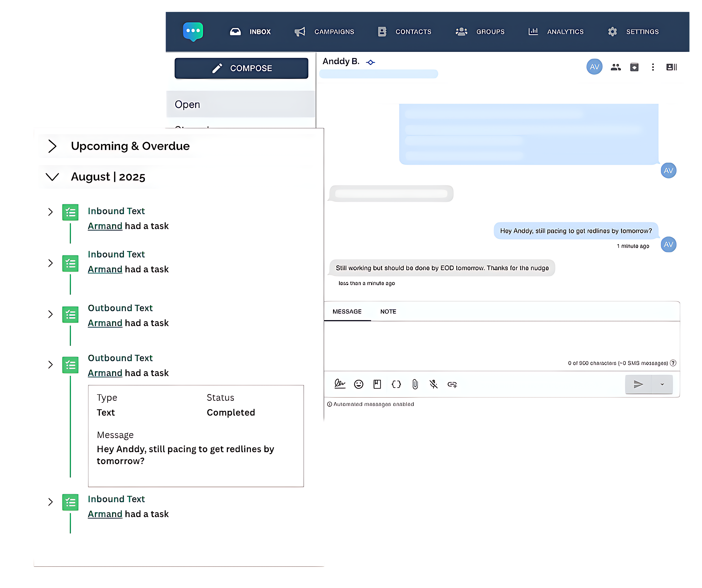Click the muted microphone icon
Image resolution: width=702 pixels, height=588 pixels.
(x=434, y=384)
